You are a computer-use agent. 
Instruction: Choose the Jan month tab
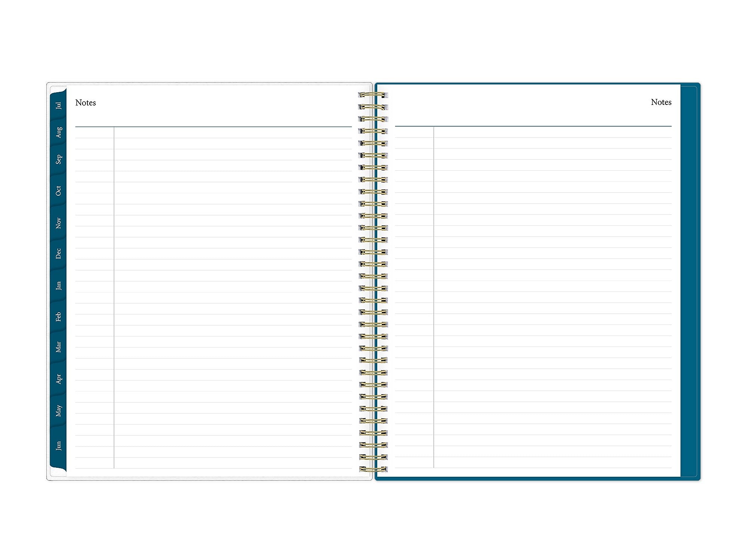coord(58,286)
